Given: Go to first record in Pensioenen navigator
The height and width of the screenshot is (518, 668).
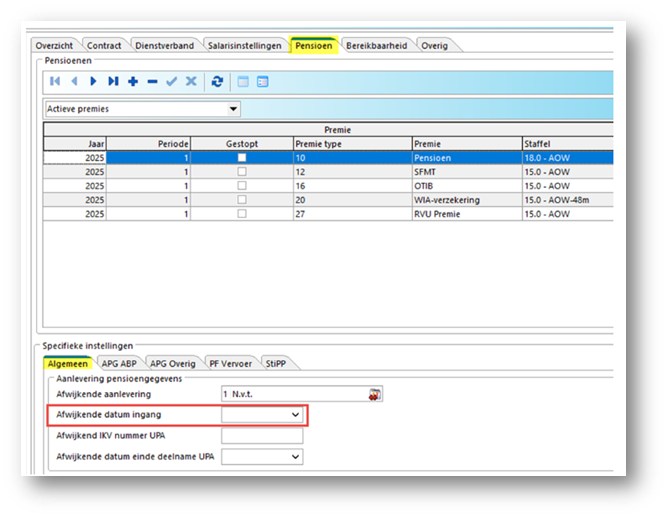Looking at the screenshot, I should [55, 81].
